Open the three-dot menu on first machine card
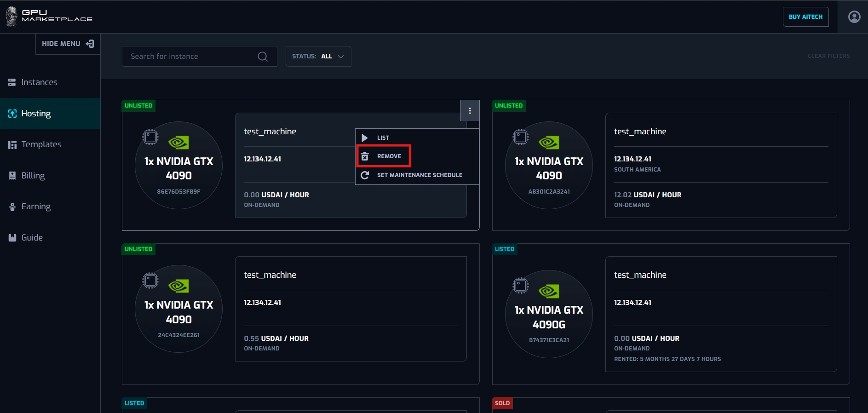The image size is (868, 413). [x=470, y=111]
